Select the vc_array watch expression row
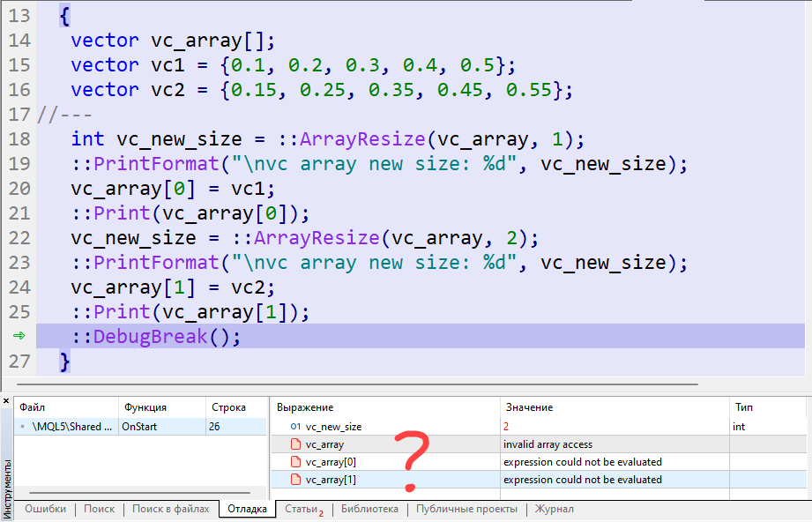This screenshot has width=812, height=522. tap(539, 444)
